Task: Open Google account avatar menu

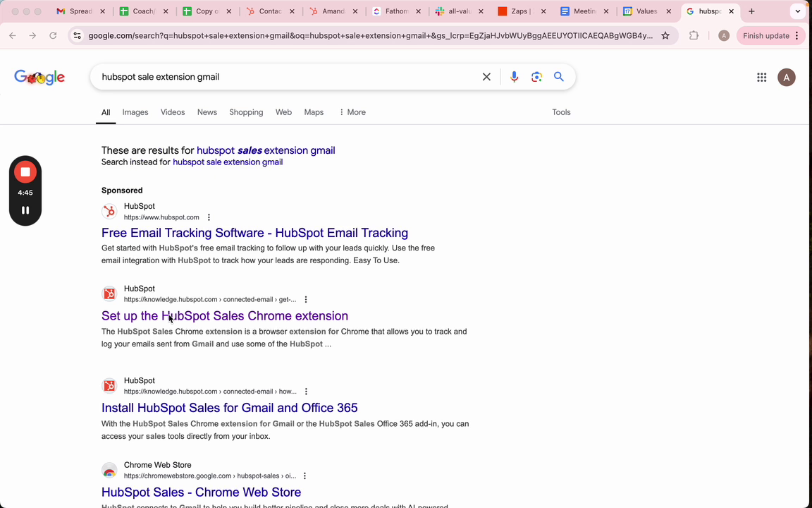Action: click(x=786, y=77)
